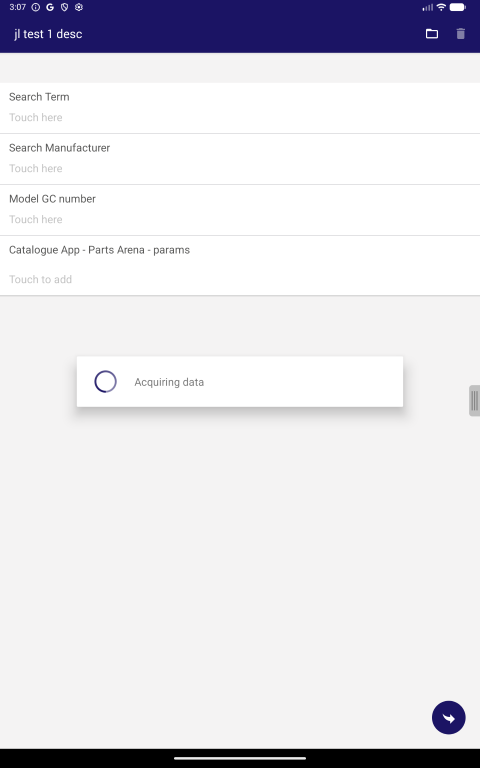480x768 pixels.
Task: Tap the 'Acquiring data' dialog text
Action: coord(169,382)
